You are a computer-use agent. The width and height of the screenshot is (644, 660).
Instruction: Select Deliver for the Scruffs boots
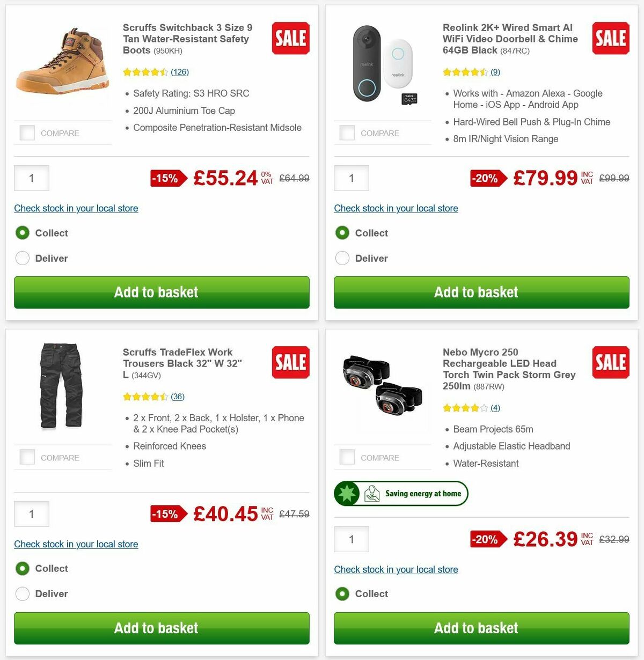[23, 258]
